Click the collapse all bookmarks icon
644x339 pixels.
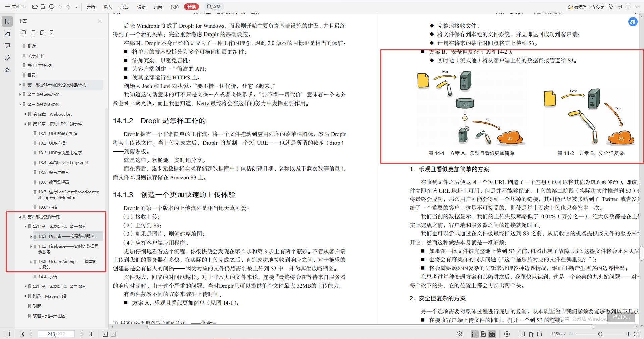[33, 33]
